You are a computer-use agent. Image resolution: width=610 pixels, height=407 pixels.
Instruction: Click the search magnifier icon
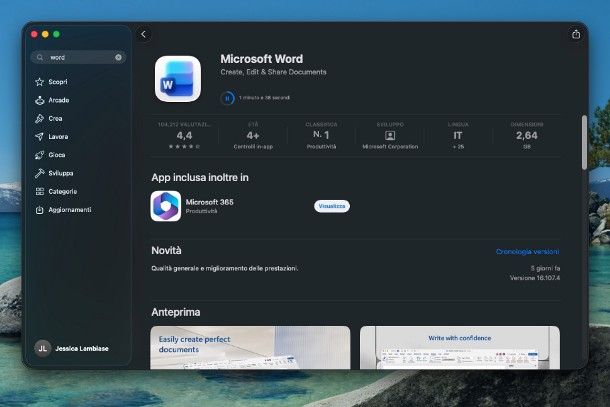(x=40, y=58)
